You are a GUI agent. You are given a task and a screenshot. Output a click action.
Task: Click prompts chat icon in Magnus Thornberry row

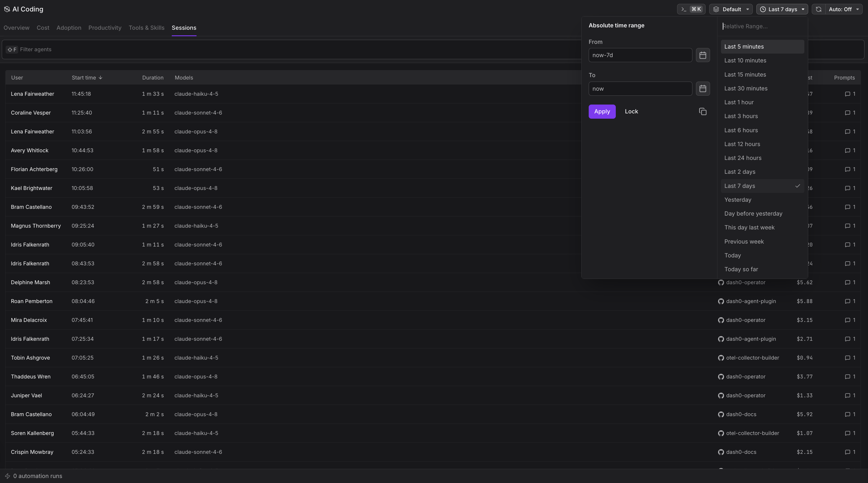(x=847, y=226)
